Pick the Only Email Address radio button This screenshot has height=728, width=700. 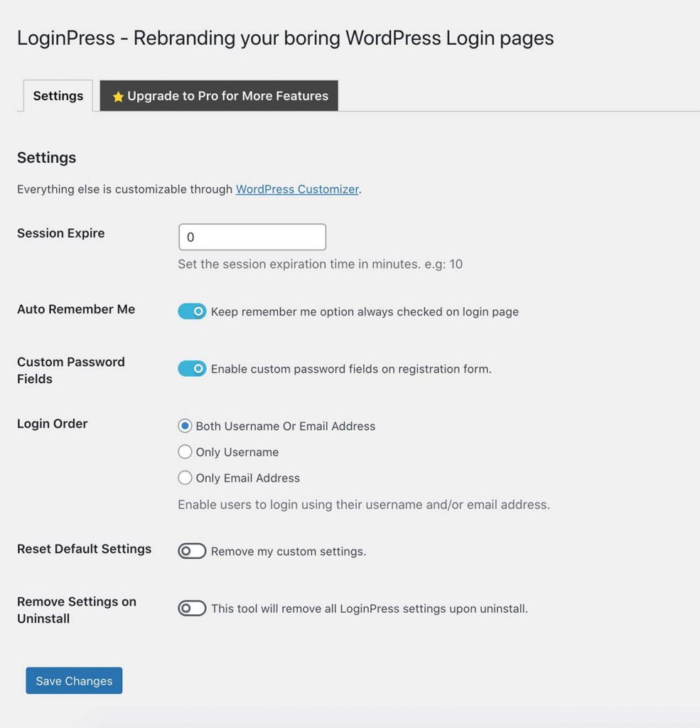click(x=185, y=478)
